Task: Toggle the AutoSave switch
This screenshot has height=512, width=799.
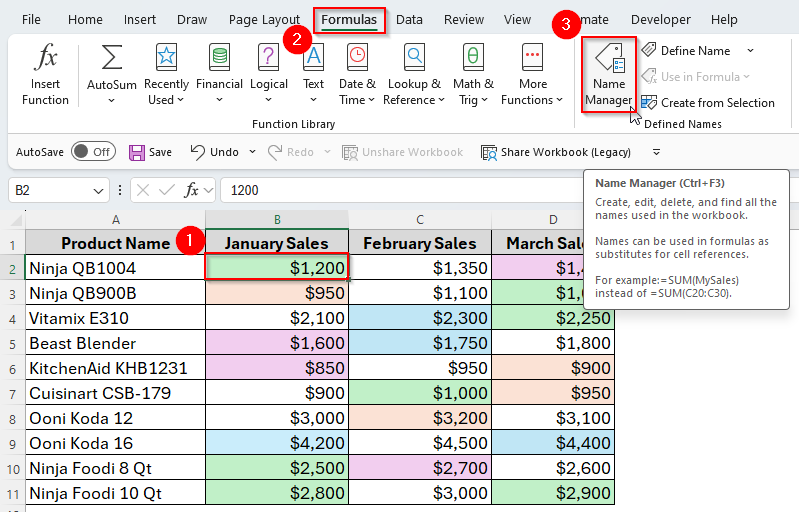Action: point(93,152)
